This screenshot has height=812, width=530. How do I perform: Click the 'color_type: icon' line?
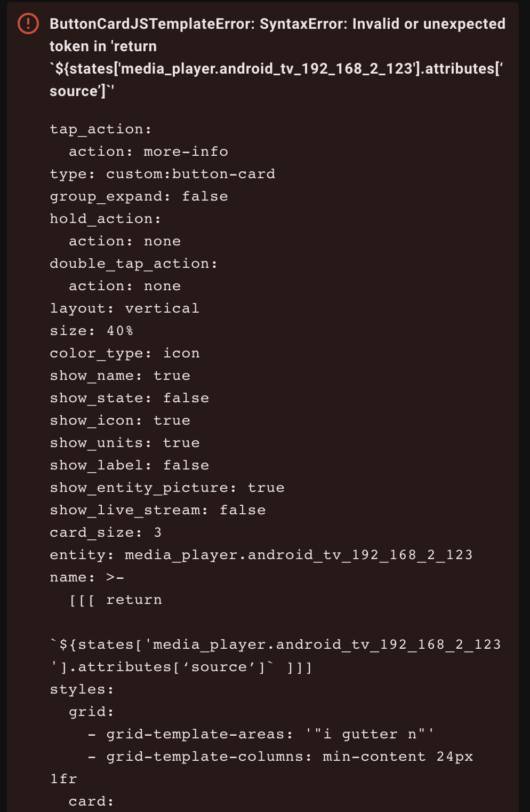(124, 353)
